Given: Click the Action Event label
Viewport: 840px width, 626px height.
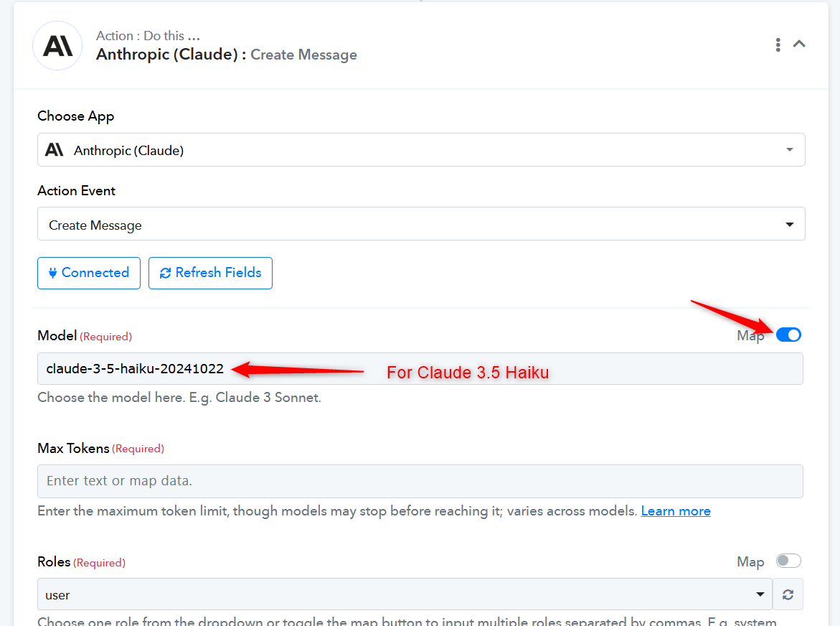Looking at the screenshot, I should click(77, 191).
